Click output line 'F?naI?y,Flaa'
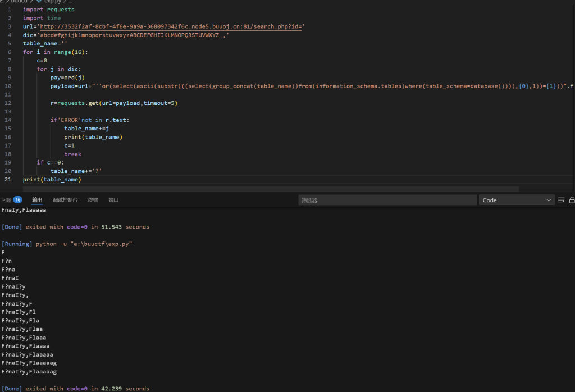Screen dimensions: 575x392 tap(22, 329)
